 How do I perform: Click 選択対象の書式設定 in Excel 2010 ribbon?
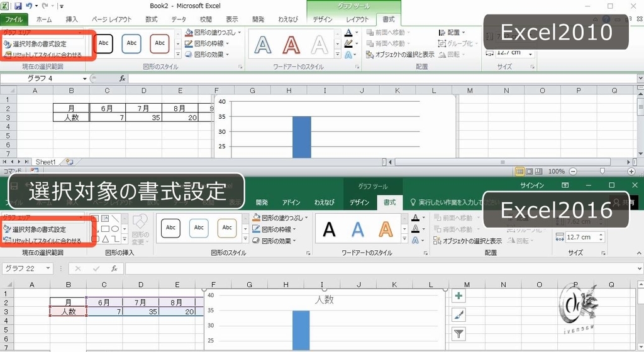click(x=35, y=44)
